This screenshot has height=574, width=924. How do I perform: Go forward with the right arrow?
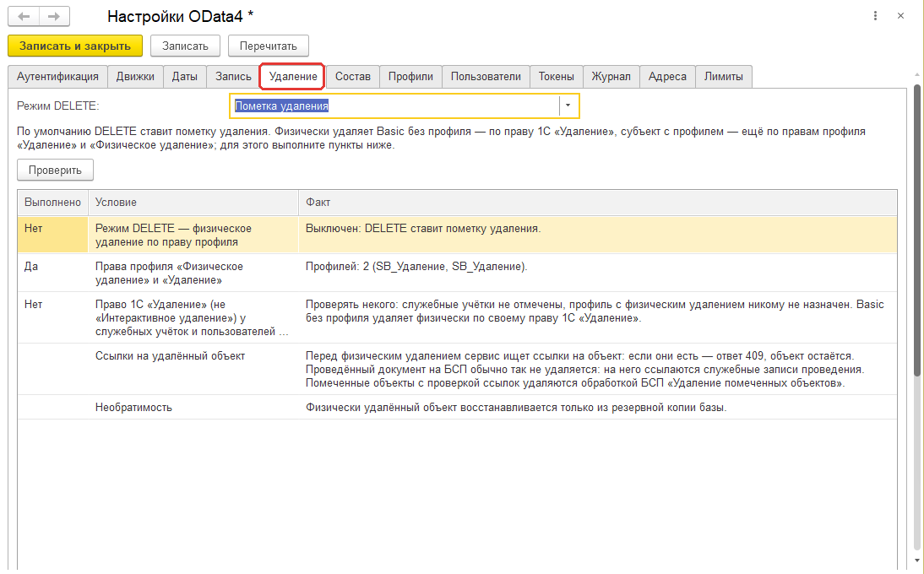click(54, 17)
